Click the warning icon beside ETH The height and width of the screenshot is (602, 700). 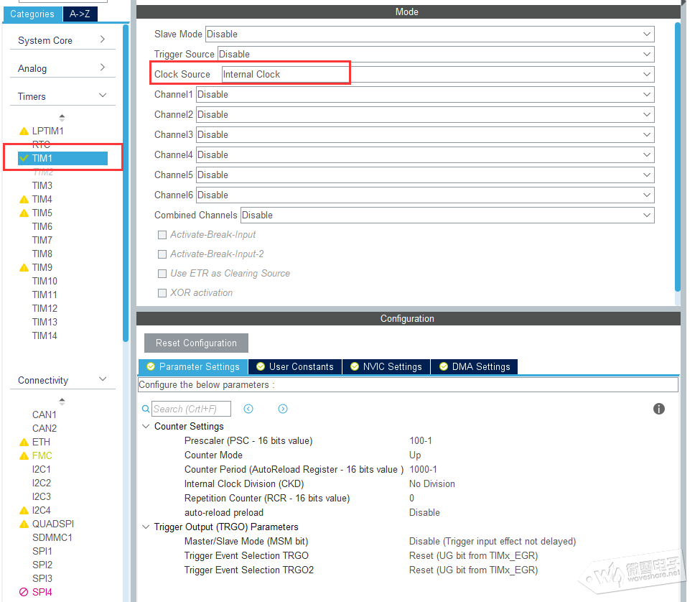[x=24, y=443]
